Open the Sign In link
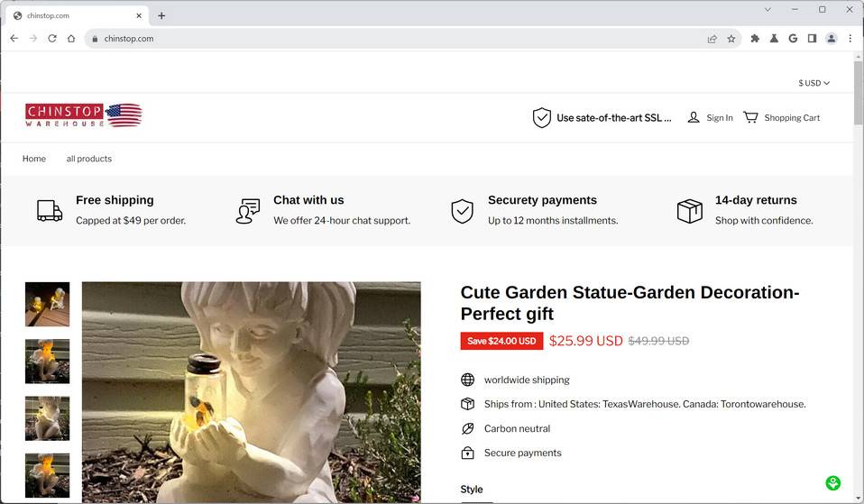864x504 pixels. [x=720, y=118]
